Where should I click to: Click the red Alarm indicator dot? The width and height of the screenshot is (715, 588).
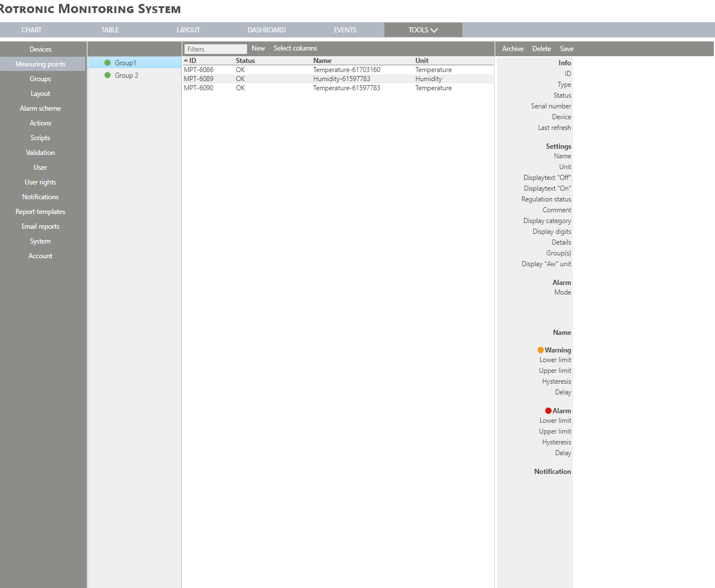[x=548, y=411]
